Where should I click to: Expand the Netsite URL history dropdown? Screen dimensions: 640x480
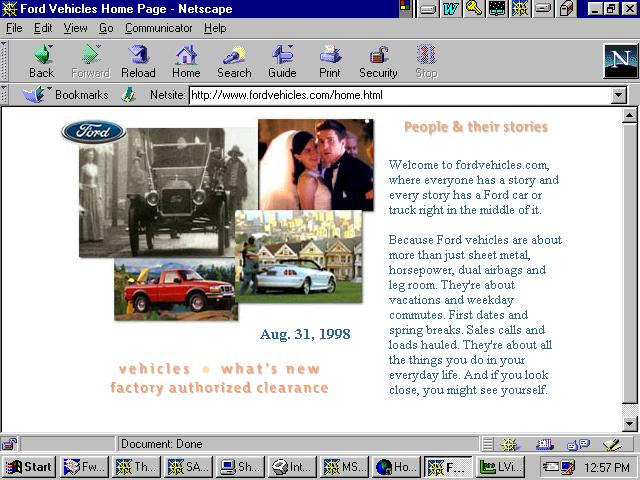click(618, 96)
